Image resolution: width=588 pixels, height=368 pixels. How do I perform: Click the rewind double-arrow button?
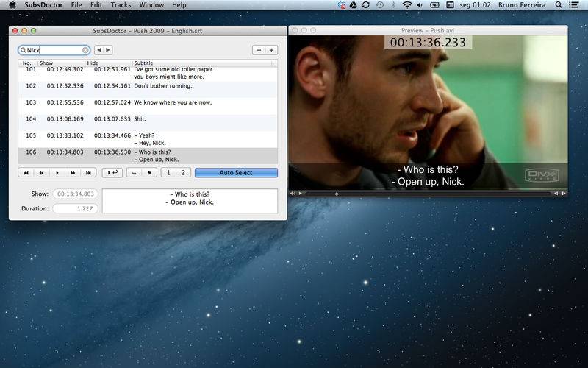(41, 173)
